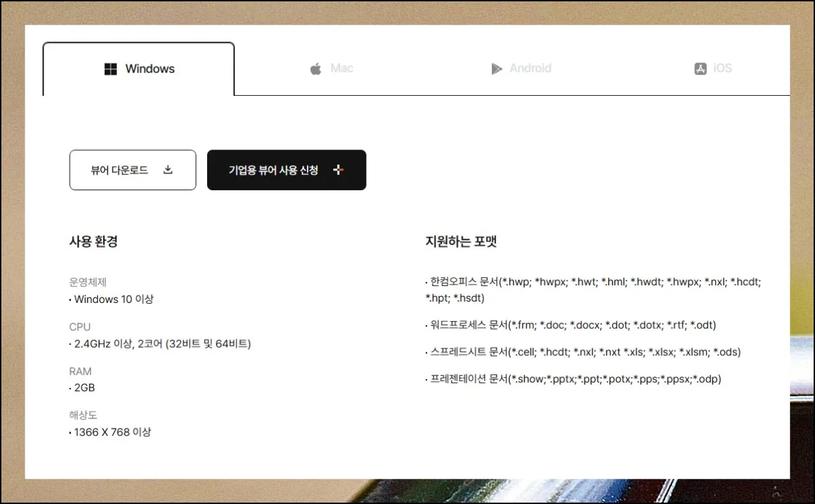Click the iOS App Store icon
Screen dimensions: 815x504
click(x=700, y=69)
